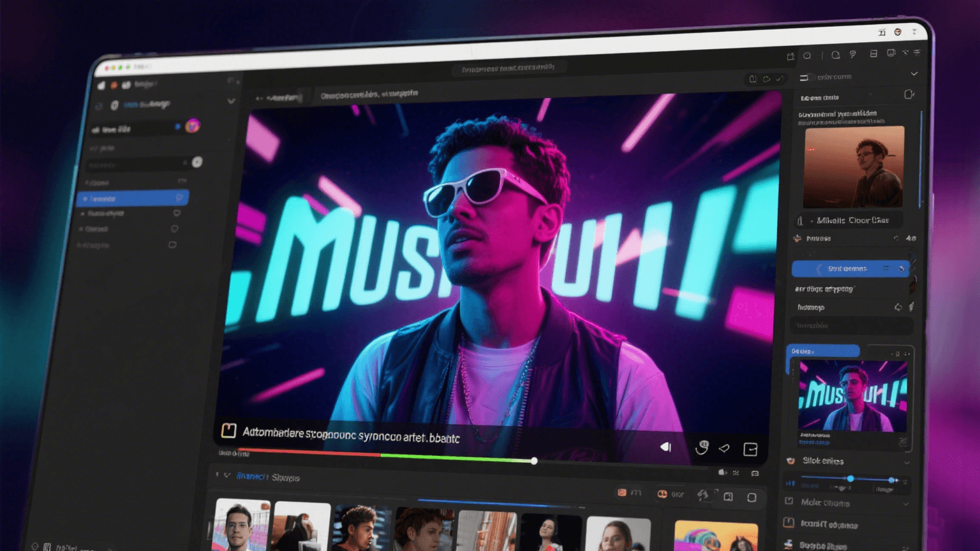Click the blue link under the Musi thumbnail

coord(814,442)
